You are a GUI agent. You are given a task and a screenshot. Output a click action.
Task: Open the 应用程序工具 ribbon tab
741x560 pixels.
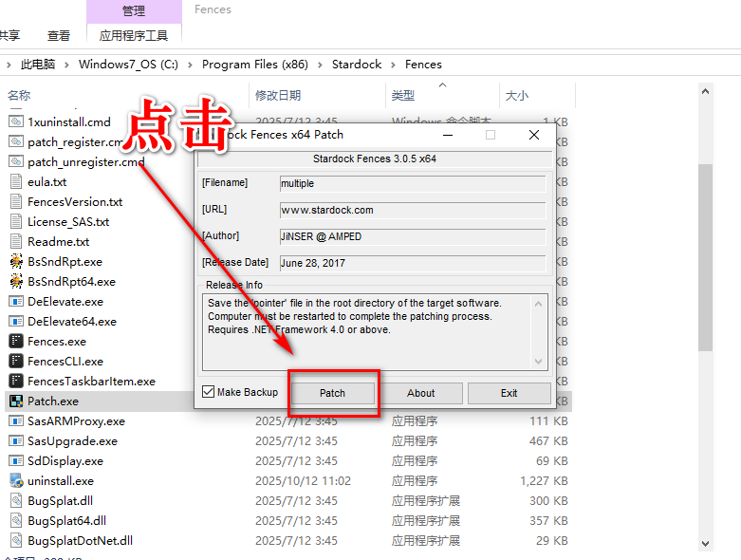coord(134,35)
